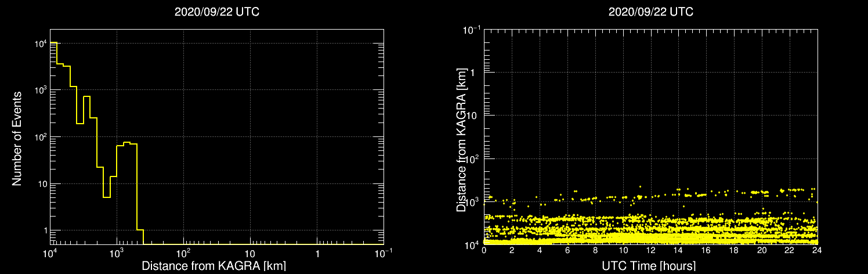868x274 pixels.
Task: Select the 10^4 tick on histogram's distance x-axis
Action: pyautogui.click(x=50, y=253)
